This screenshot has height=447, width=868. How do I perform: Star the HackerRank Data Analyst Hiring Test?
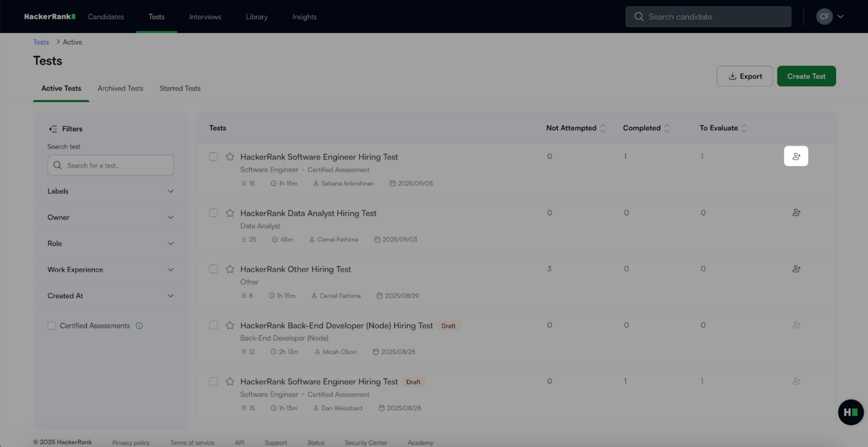click(x=230, y=213)
